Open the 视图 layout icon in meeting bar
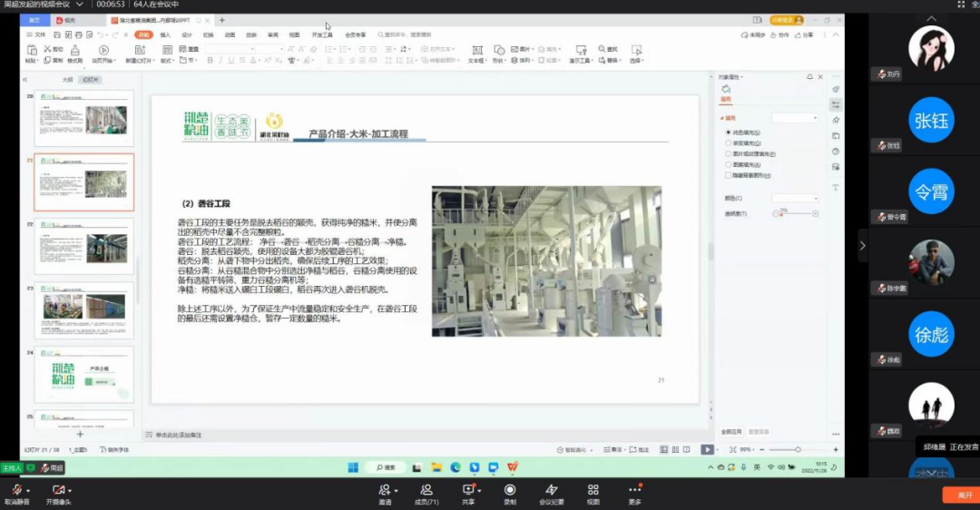The height and width of the screenshot is (510, 980). coord(593,490)
